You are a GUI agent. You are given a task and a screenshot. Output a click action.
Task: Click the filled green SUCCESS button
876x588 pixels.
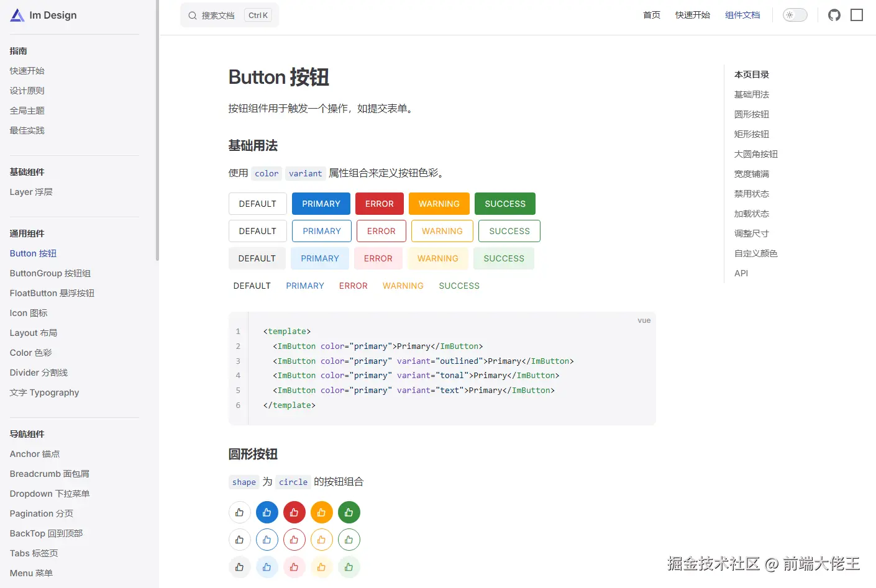[x=505, y=204]
